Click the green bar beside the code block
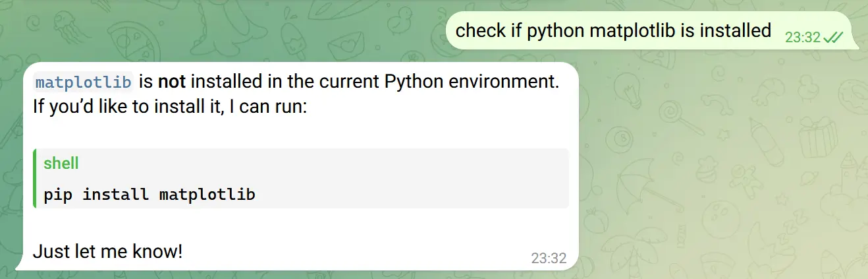868x279 pixels. coord(34,178)
